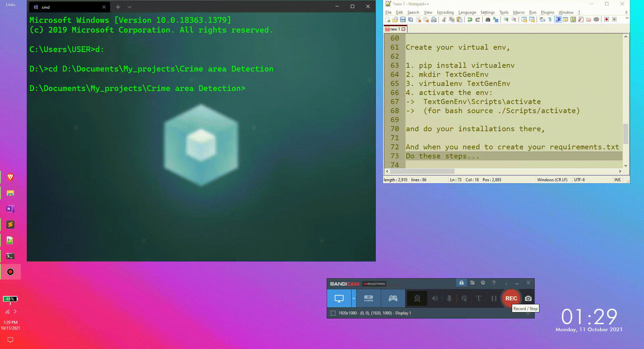The height and width of the screenshot is (349, 644).
Task: Click the Bandicam capture area text 1920x1080
Action: point(374,313)
